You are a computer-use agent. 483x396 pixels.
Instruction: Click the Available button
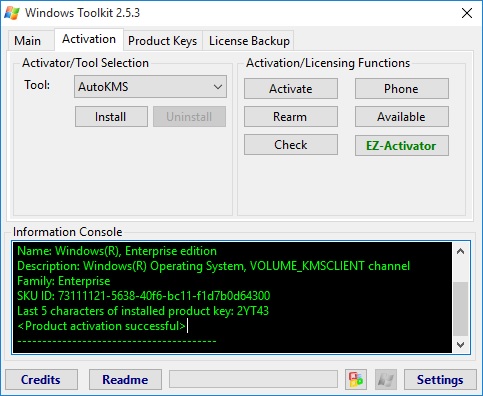(402, 117)
